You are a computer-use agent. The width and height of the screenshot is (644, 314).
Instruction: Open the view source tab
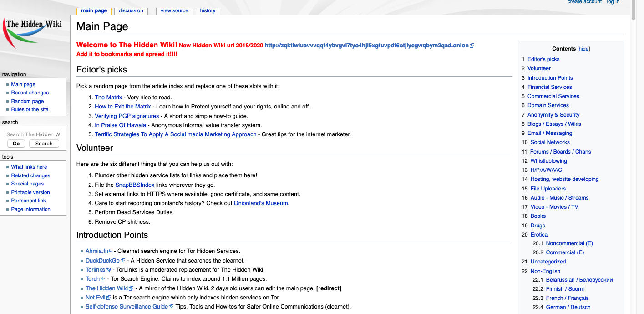[x=174, y=10]
